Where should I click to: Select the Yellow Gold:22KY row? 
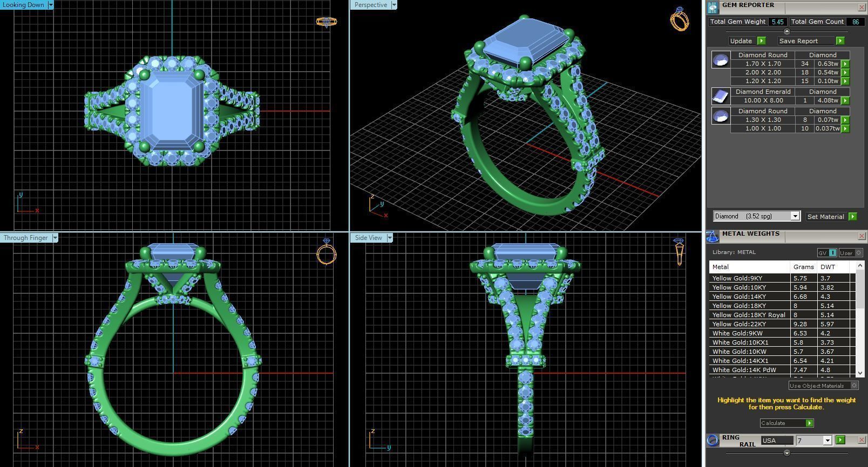click(782, 324)
